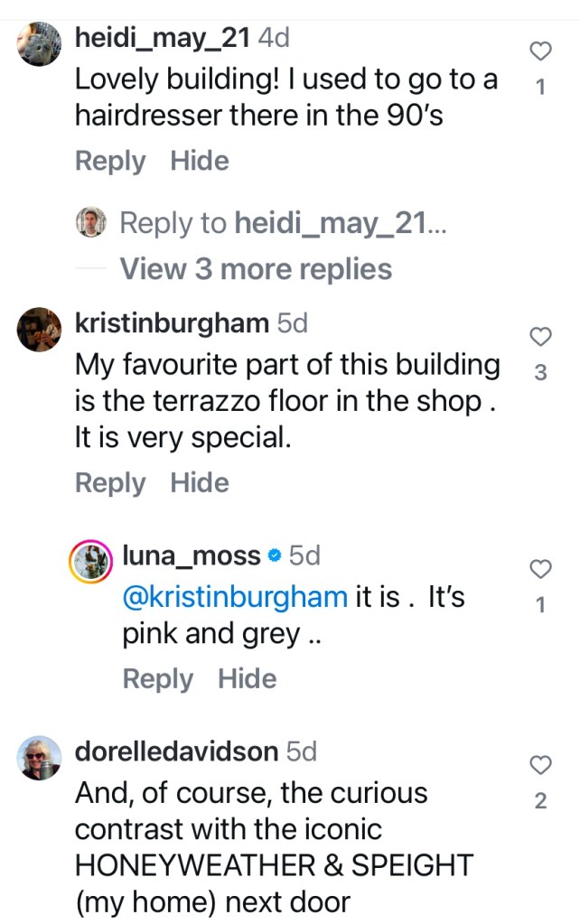The width and height of the screenshot is (580, 924).
Task: Open kristinburgham's profile avatar
Action: point(40,331)
